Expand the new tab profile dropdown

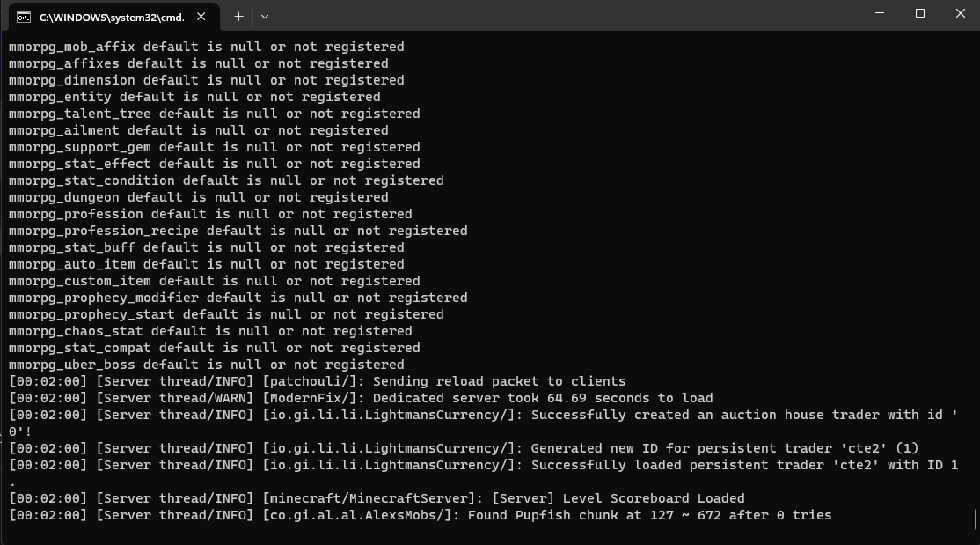coord(265,17)
